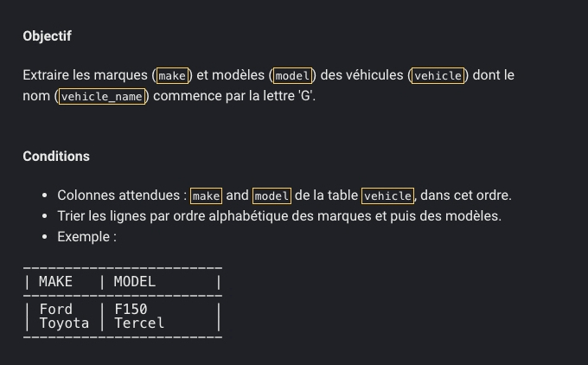The image size is (588, 365).
Task: Click the model tag before 'de la table'
Action: [x=272, y=195]
